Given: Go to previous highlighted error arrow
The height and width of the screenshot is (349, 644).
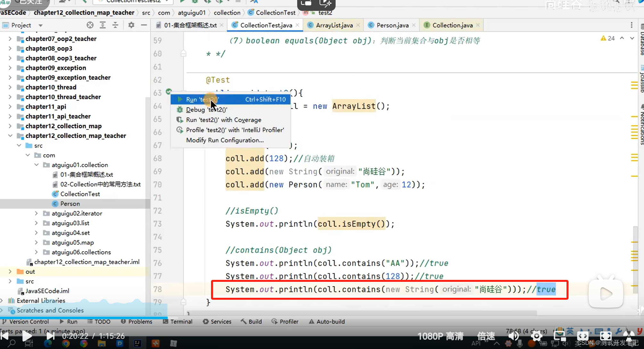Looking at the screenshot, I should tap(622, 38).
